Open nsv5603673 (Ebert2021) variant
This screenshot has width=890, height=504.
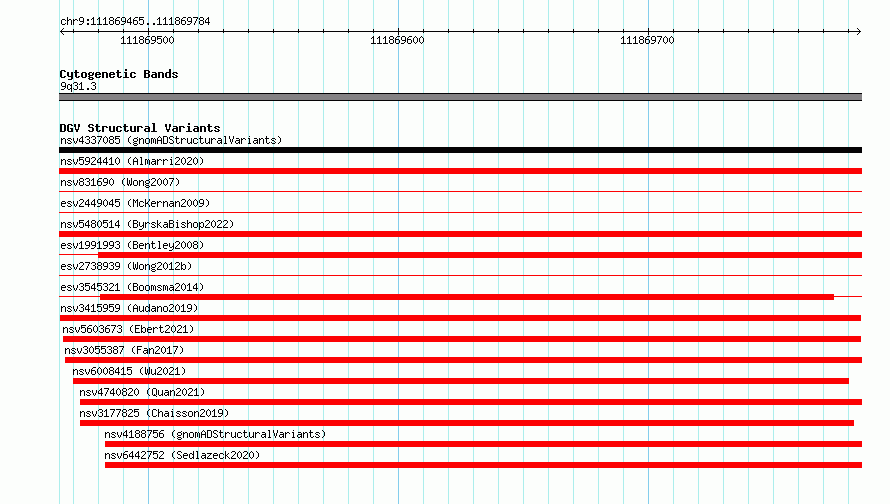point(128,329)
